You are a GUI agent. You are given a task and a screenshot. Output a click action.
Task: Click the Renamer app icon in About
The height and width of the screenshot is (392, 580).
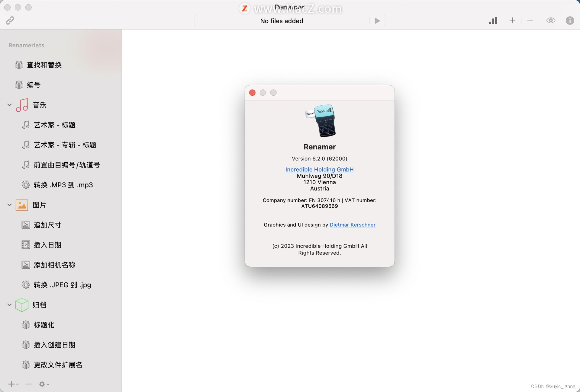[x=321, y=121]
